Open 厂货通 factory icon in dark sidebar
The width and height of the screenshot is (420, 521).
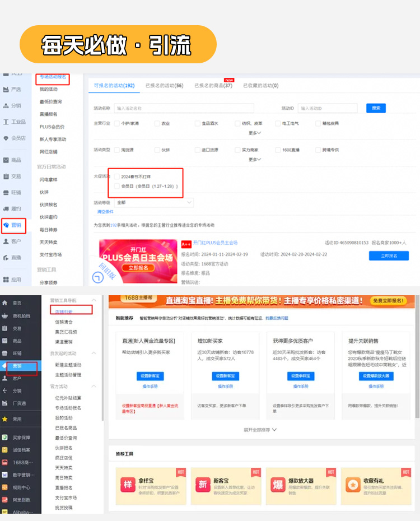pos(4,403)
